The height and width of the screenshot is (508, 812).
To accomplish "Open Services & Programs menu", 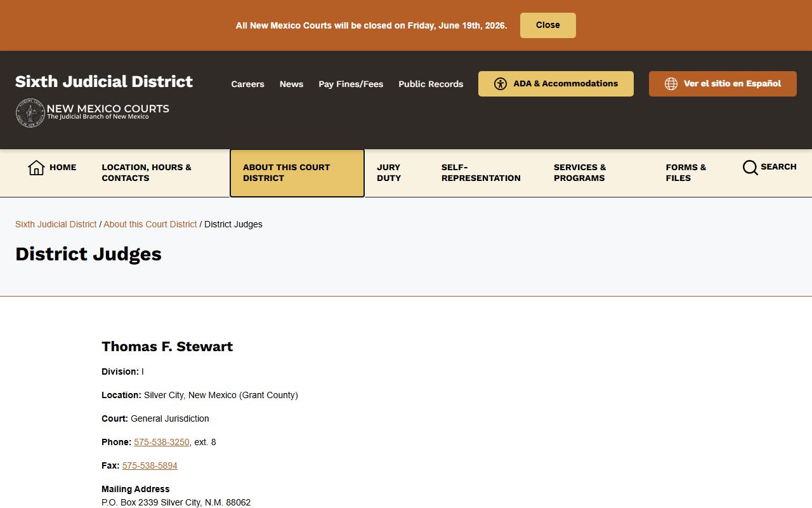I will tap(580, 173).
